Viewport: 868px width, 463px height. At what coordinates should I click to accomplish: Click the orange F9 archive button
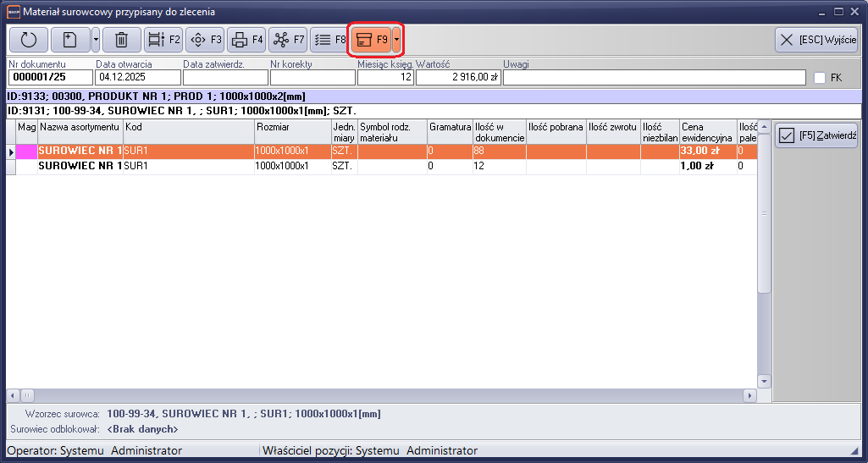coord(371,40)
